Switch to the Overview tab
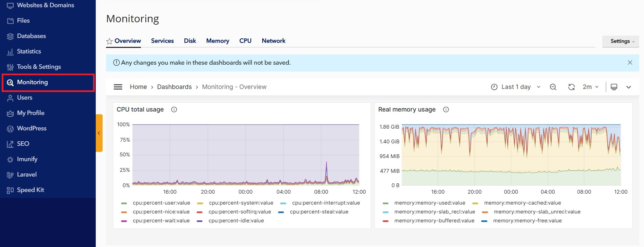 pyautogui.click(x=128, y=41)
